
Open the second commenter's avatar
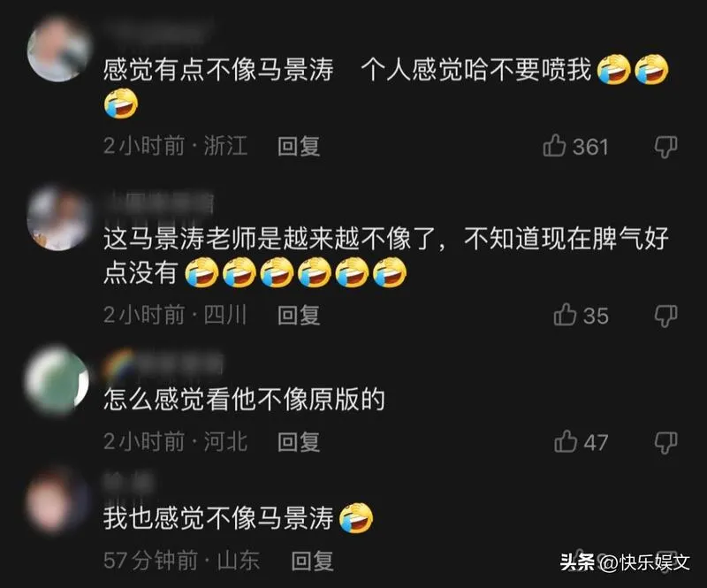click(58, 219)
